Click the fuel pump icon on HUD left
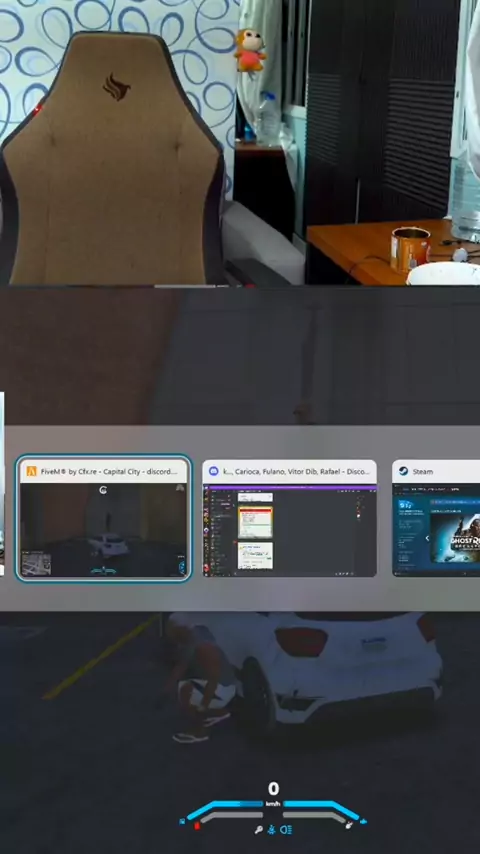 [x=182, y=821]
